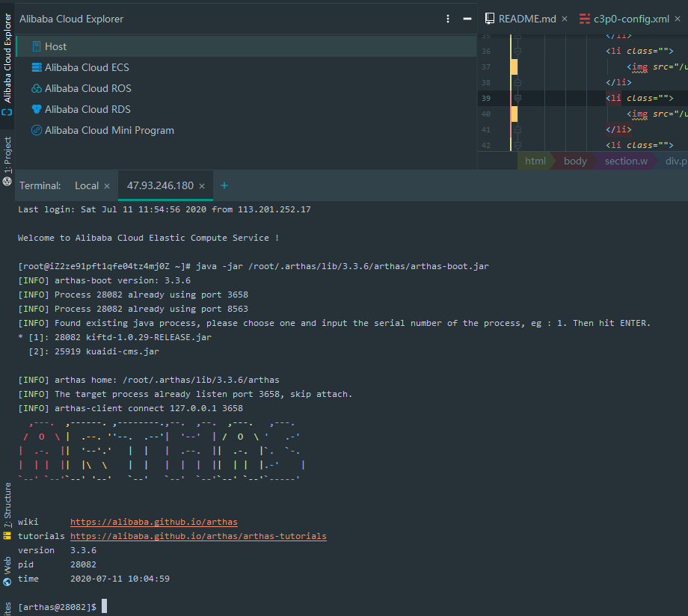
Task: Click the Alibaba Cloud ROS icon
Action: (x=37, y=88)
